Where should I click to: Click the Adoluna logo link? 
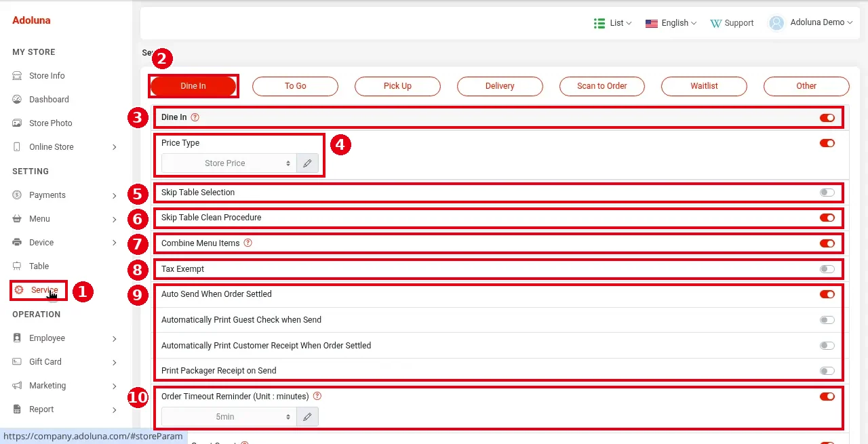click(31, 20)
